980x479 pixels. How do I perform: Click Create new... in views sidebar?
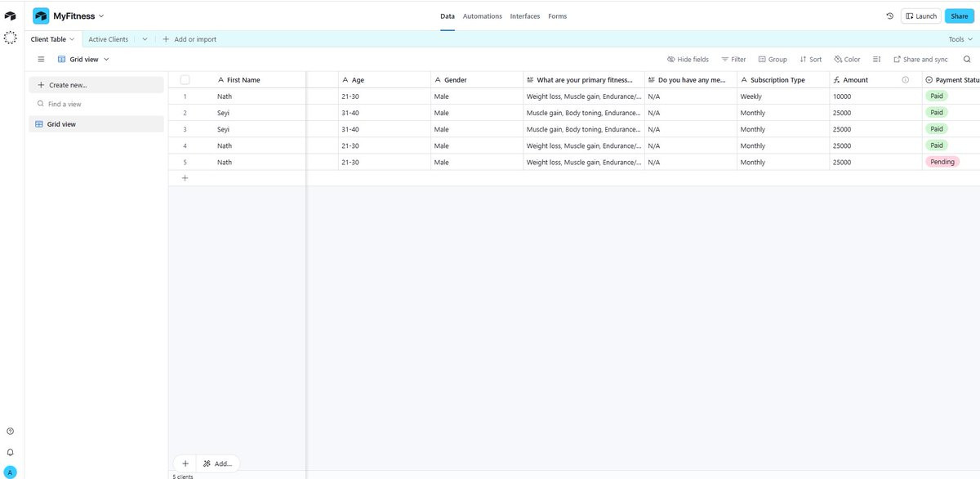[96, 85]
